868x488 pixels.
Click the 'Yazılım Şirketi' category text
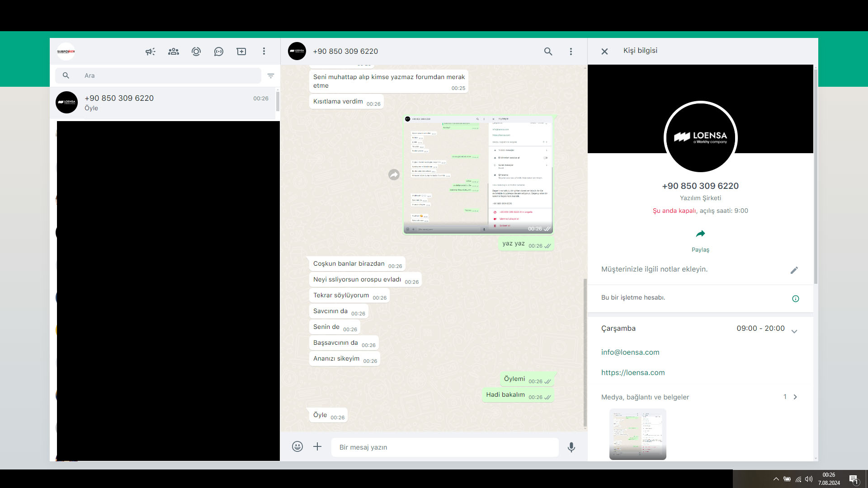[700, 198]
